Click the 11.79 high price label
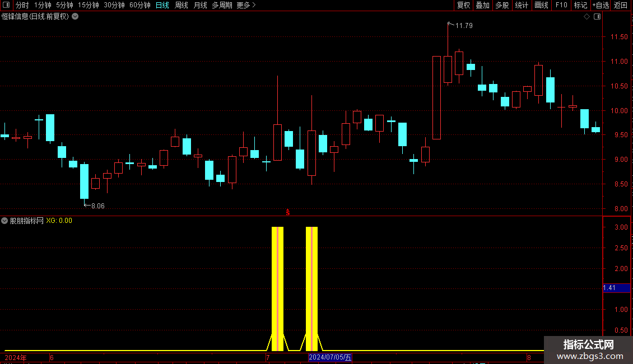 point(464,25)
